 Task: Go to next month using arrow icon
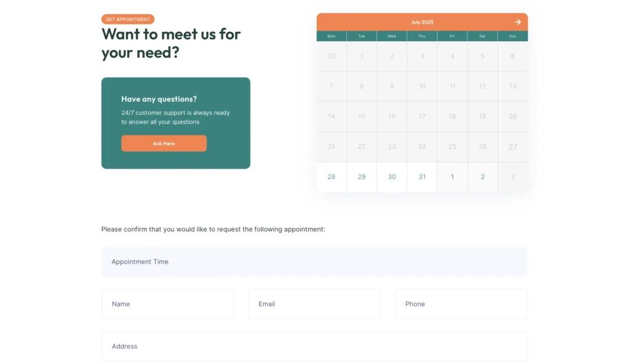pos(517,22)
